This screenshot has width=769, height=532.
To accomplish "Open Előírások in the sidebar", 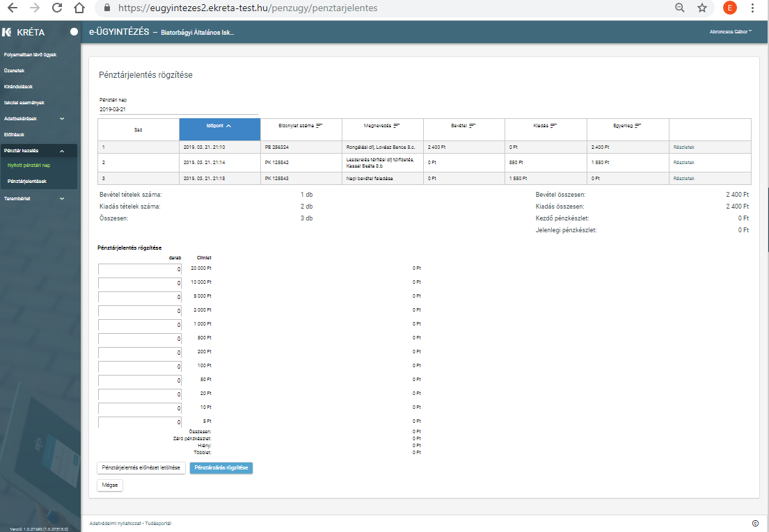I will coord(14,135).
